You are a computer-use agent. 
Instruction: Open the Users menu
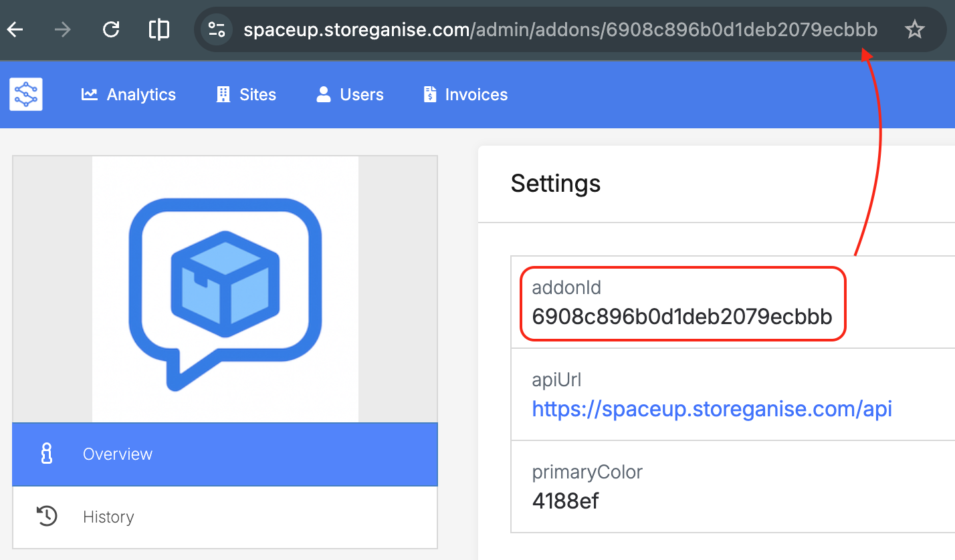[350, 94]
